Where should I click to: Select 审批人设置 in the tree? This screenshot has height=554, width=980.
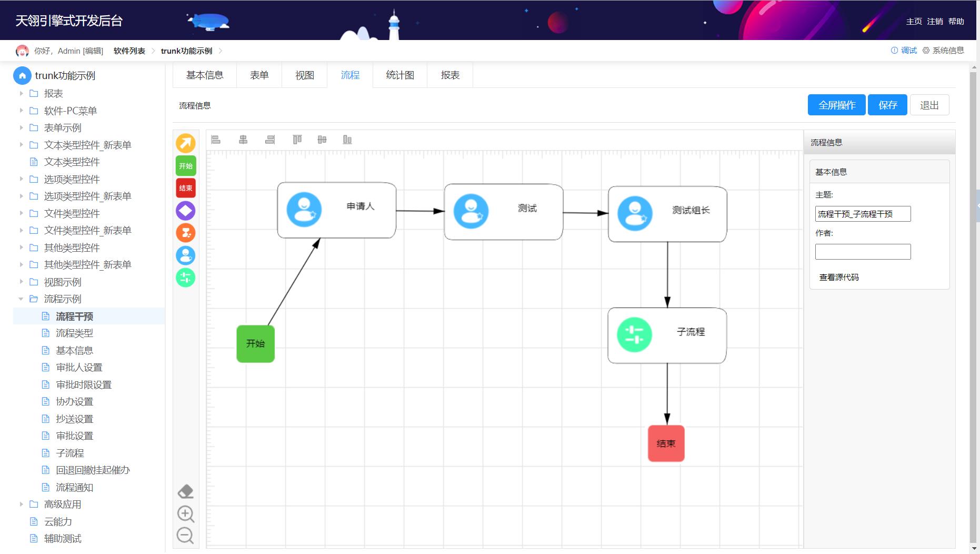[x=79, y=368]
